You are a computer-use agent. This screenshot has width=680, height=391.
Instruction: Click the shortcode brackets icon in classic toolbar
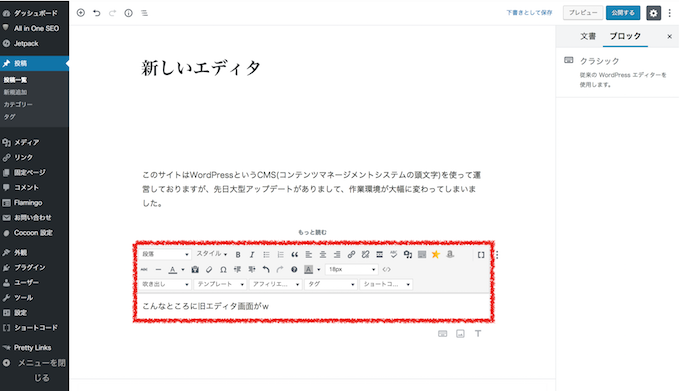pos(481,255)
